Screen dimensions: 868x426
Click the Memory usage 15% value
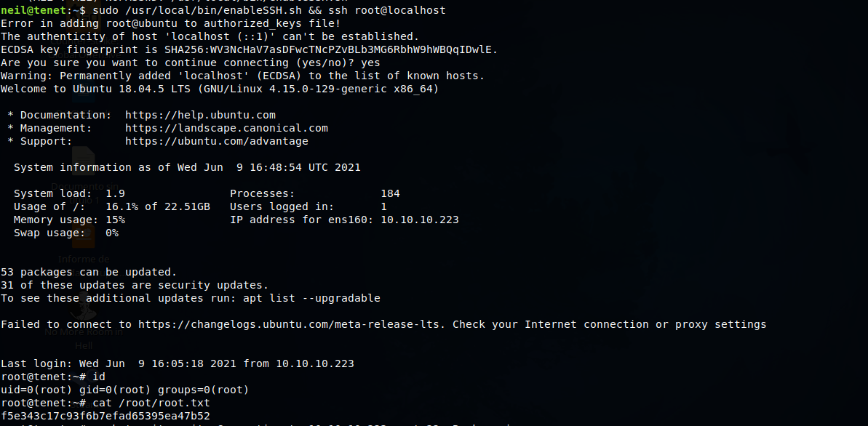pyautogui.click(x=115, y=220)
